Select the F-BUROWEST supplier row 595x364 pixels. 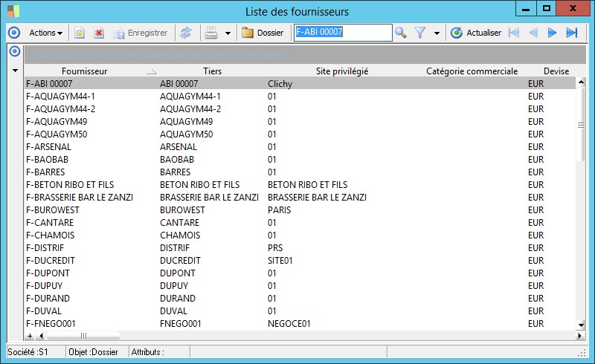tap(300, 210)
